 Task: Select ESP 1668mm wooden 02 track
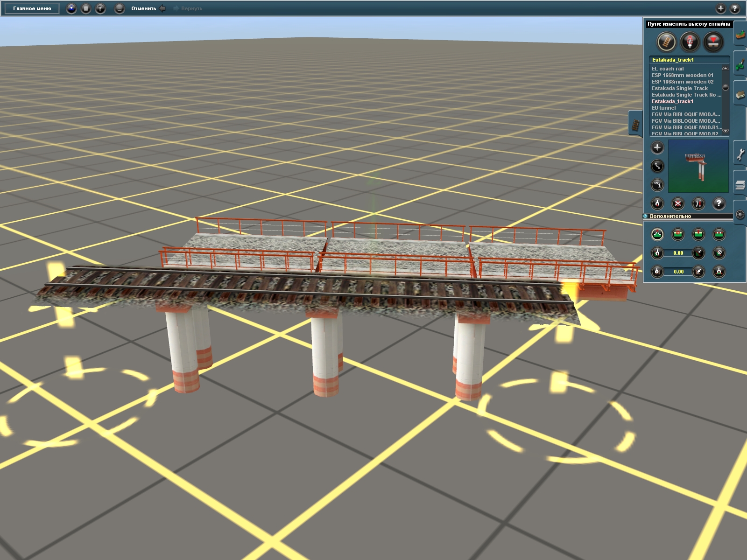683,82
